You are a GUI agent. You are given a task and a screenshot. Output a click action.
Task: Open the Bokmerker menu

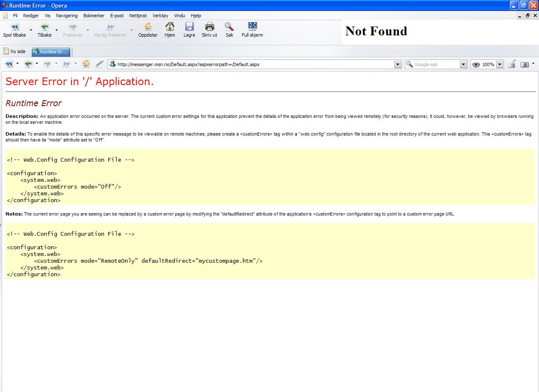[93, 16]
